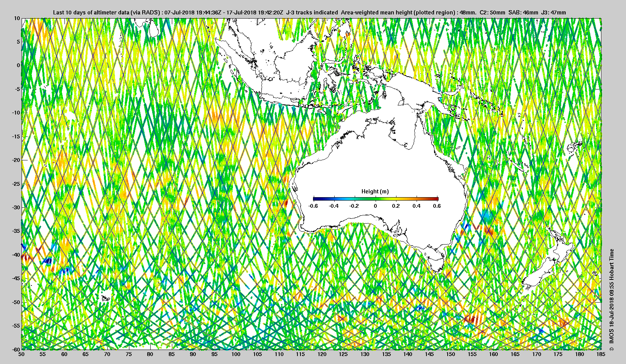Select colorbar tick label -0.2

pyautogui.click(x=355, y=206)
